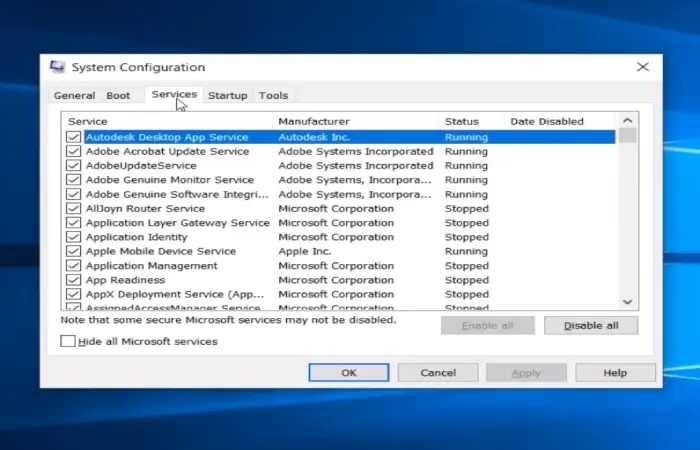The height and width of the screenshot is (450, 700).
Task: Click the services list scroll down arrow
Action: 627,302
